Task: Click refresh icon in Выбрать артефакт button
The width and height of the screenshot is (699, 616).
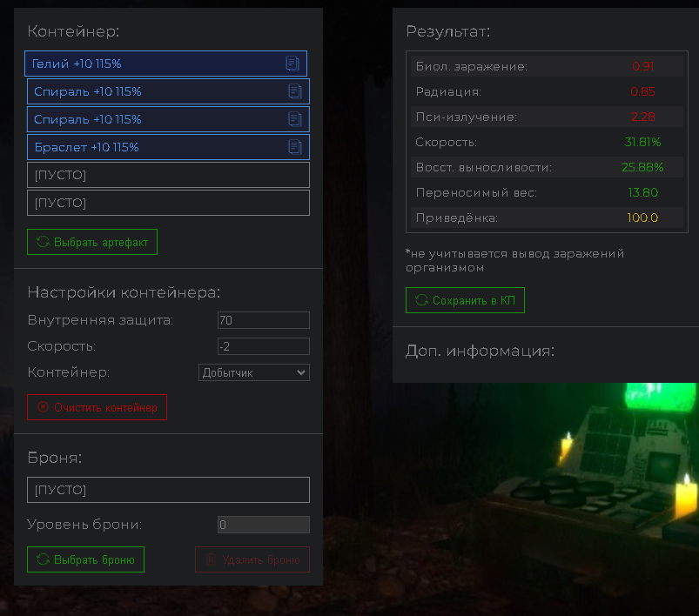Action: click(x=44, y=242)
